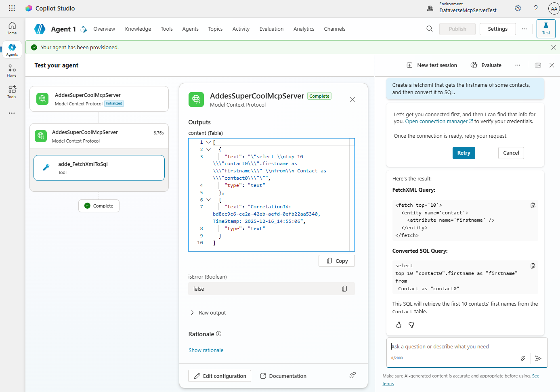Viewport: 560px width, 392px height.
Task: Click the search magnifier icon
Action: pos(429,29)
